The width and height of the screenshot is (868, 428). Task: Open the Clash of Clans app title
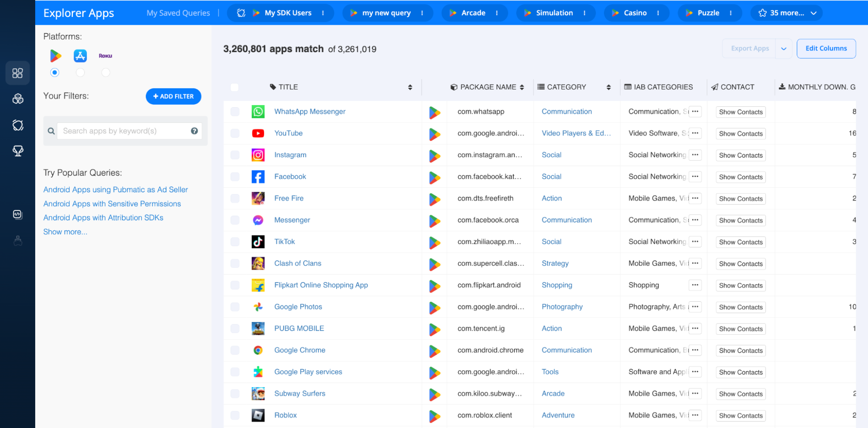tap(298, 263)
